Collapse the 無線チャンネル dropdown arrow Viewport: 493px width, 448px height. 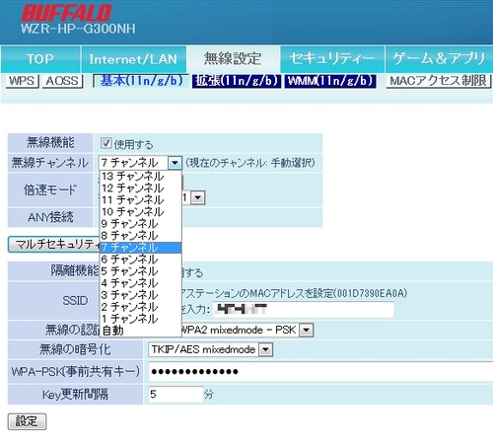pyautogui.click(x=175, y=163)
